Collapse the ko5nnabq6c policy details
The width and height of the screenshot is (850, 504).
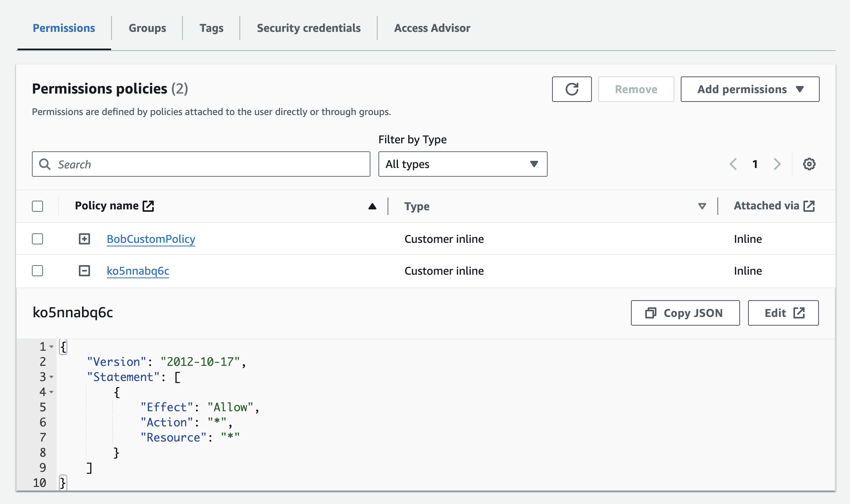pyautogui.click(x=84, y=271)
